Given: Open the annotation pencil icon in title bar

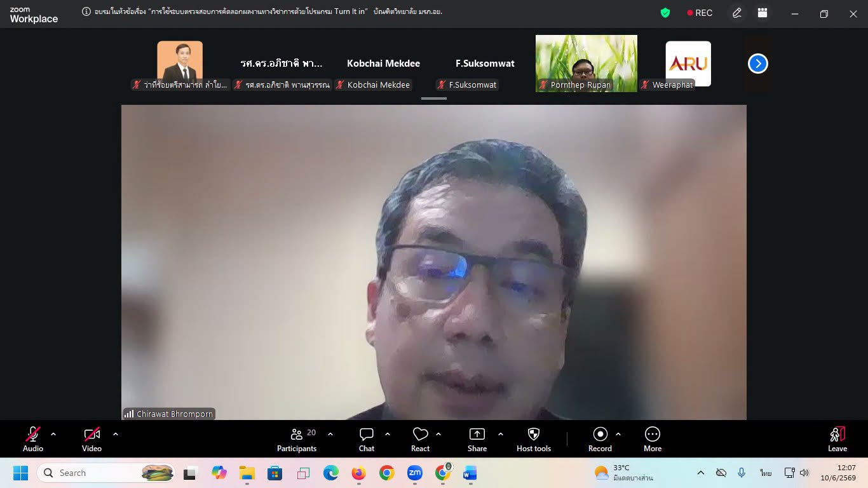Looking at the screenshot, I should tap(737, 13).
